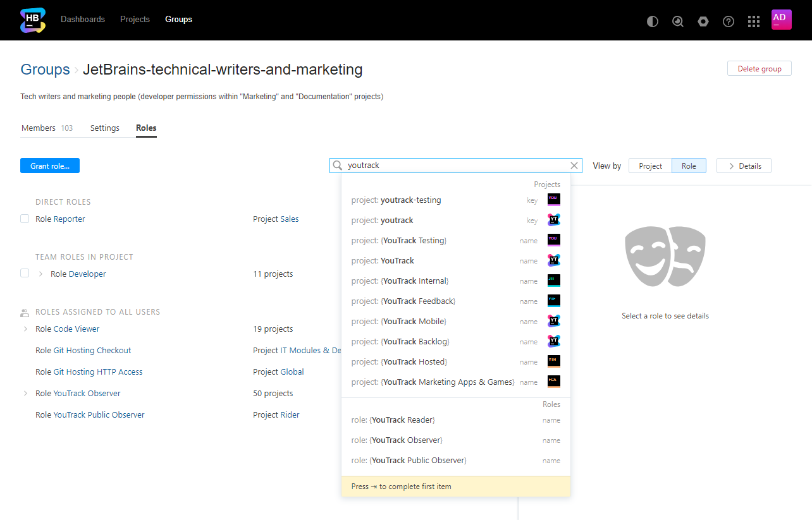The width and height of the screenshot is (812, 520).
Task: Open the global search magnifier icon
Action: pos(678,21)
